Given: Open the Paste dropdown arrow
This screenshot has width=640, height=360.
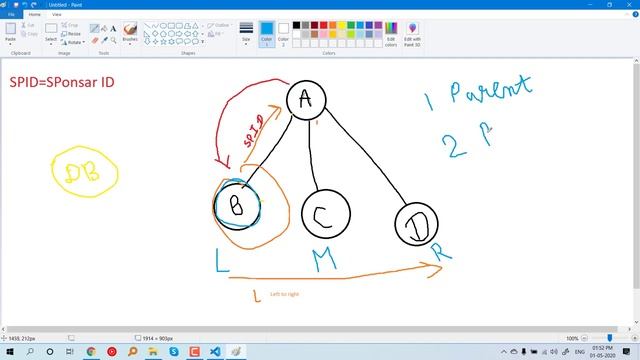Looking at the screenshot, I should coord(11,43).
